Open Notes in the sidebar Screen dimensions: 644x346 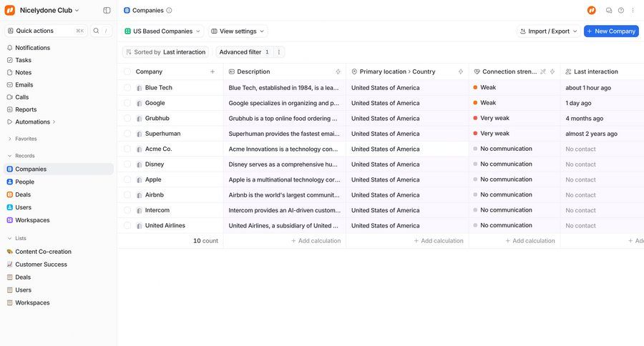(x=19, y=72)
